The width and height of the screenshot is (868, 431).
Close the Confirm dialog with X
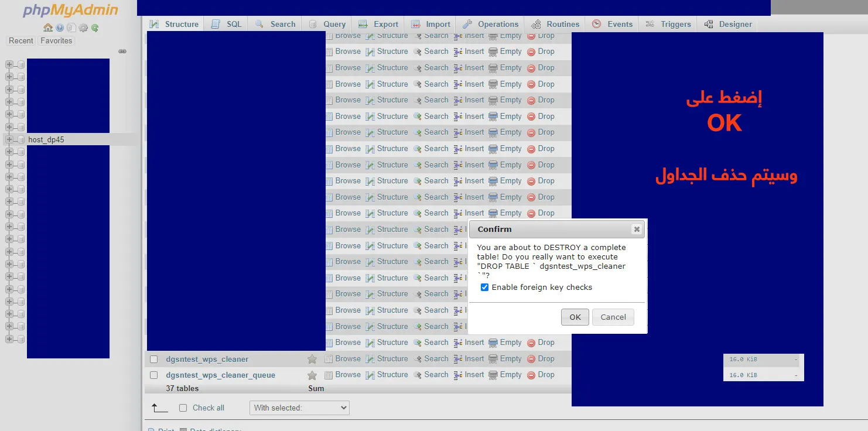(637, 229)
